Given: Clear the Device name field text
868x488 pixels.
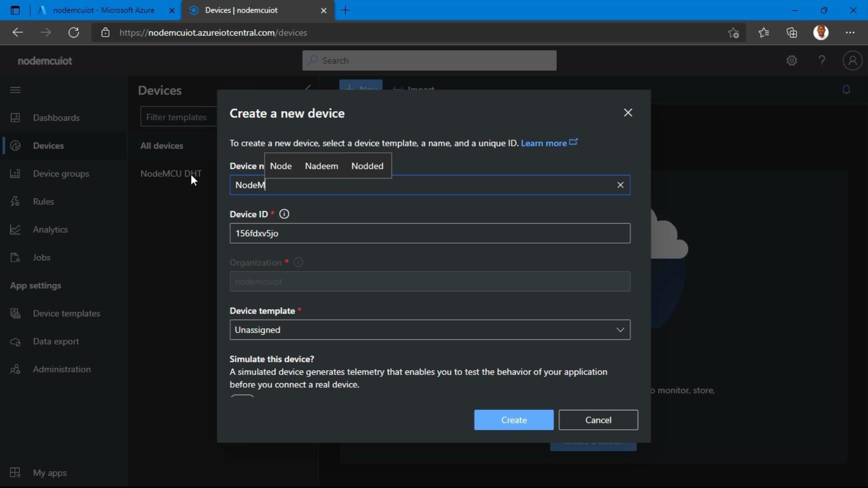Looking at the screenshot, I should tap(620, 185).
